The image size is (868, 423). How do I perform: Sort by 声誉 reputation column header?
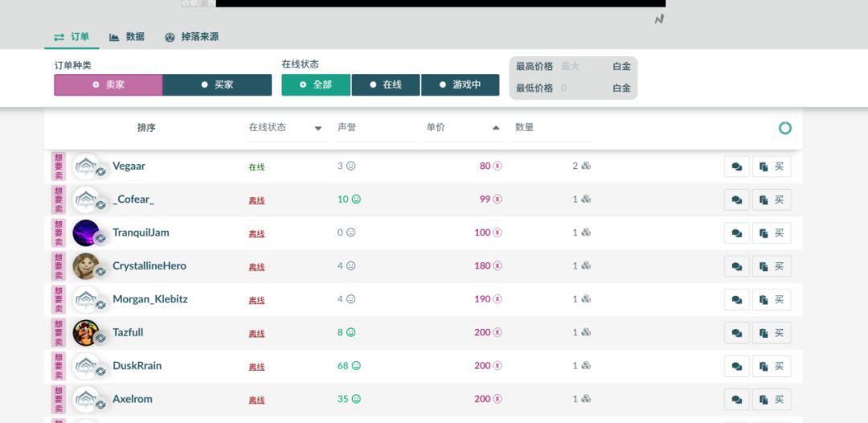[346, 127]
